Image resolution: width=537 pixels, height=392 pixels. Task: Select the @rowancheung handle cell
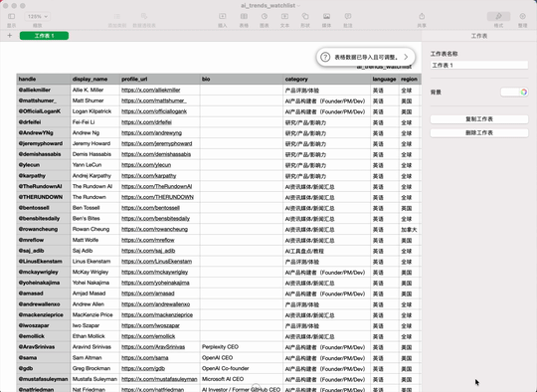pyautogui.click(x=43, y=229)
